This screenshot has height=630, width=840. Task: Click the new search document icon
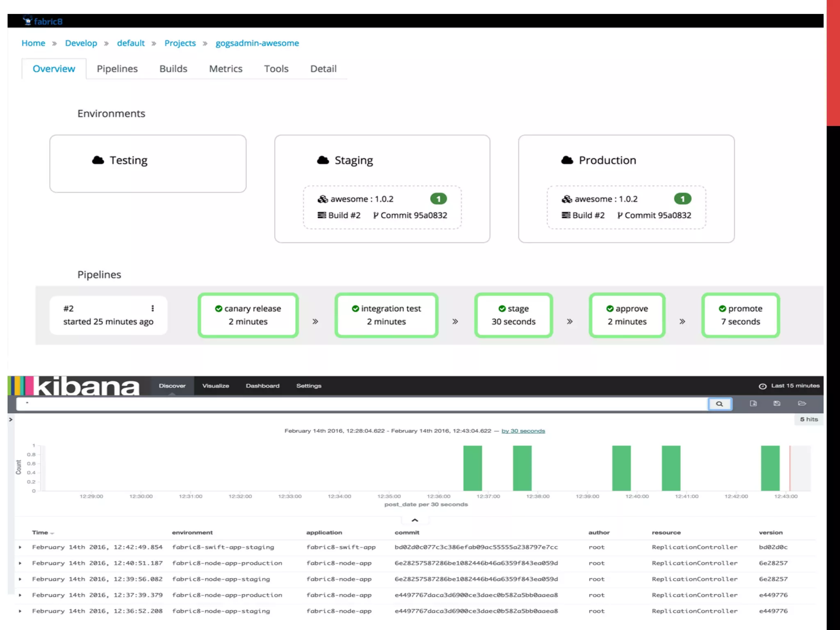[x=753, y=404]
